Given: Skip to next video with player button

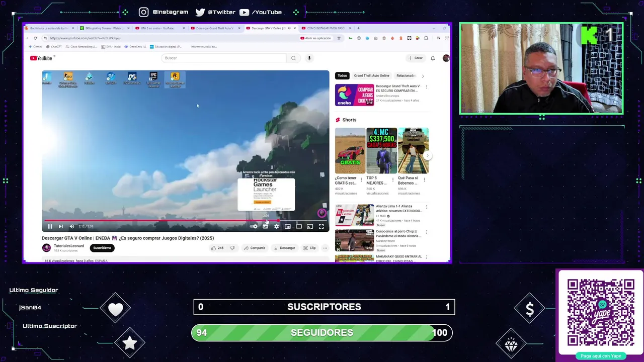Looking at the screenshot, I should pos(61,227).
